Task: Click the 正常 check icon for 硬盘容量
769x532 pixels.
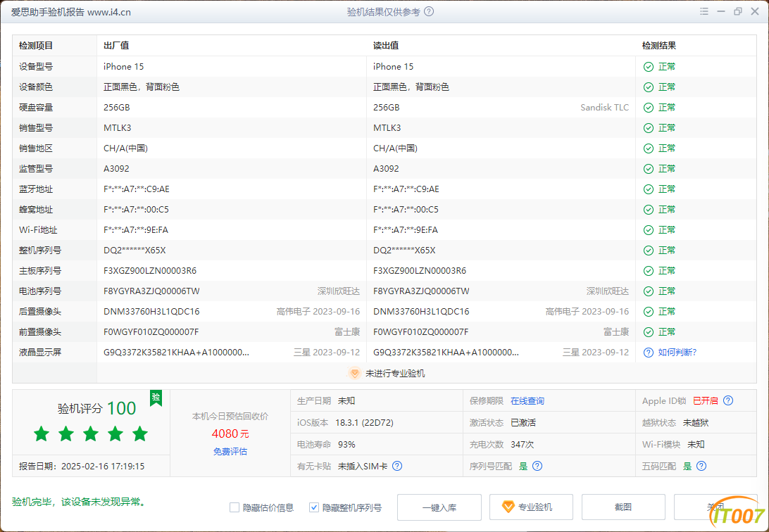Action: [649, 108]
